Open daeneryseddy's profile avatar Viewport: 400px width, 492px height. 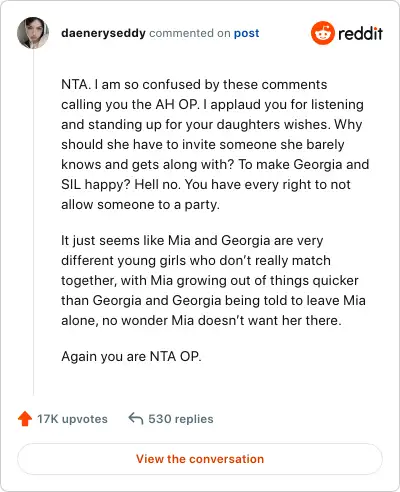pyautogui.click(x=33, y=33)
